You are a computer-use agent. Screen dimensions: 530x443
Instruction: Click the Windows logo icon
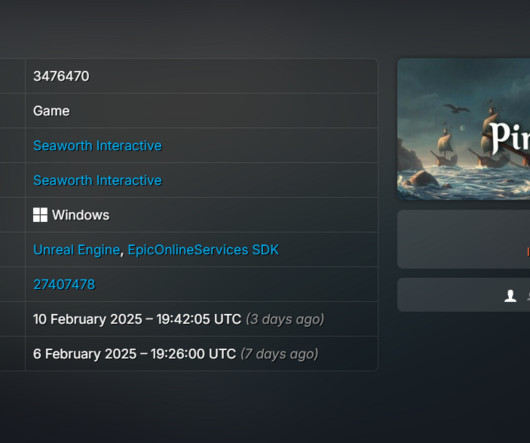[x=40, y=215]
